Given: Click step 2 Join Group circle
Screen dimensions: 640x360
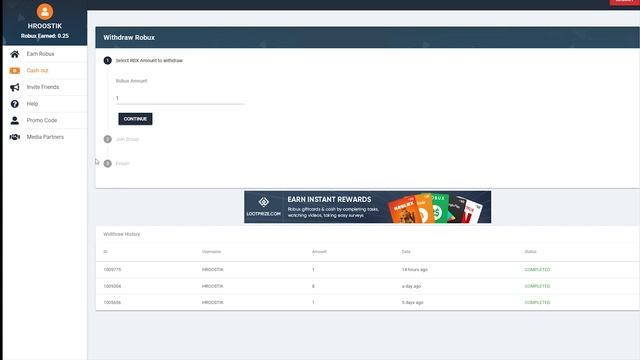Looking at the screenshot, I should [107, 139].
